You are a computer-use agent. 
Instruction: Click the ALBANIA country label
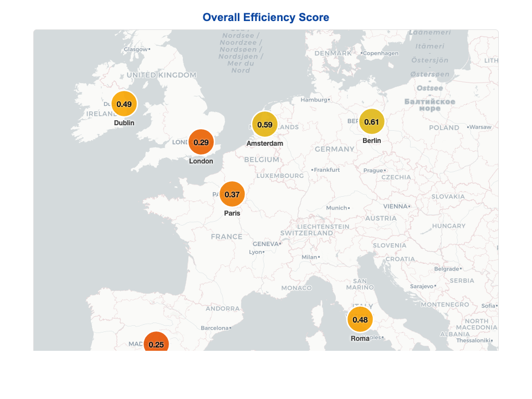(455, 334)
